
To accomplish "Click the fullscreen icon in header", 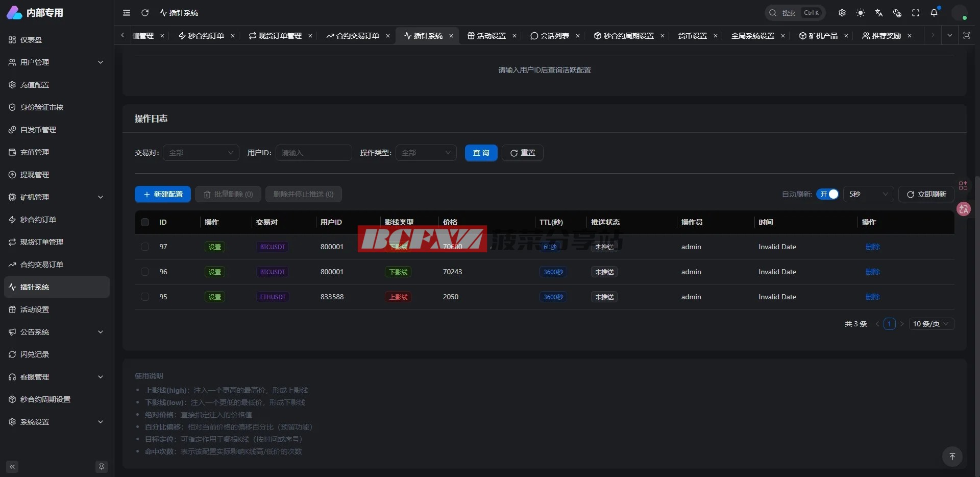I will click(x=916, y=13).
